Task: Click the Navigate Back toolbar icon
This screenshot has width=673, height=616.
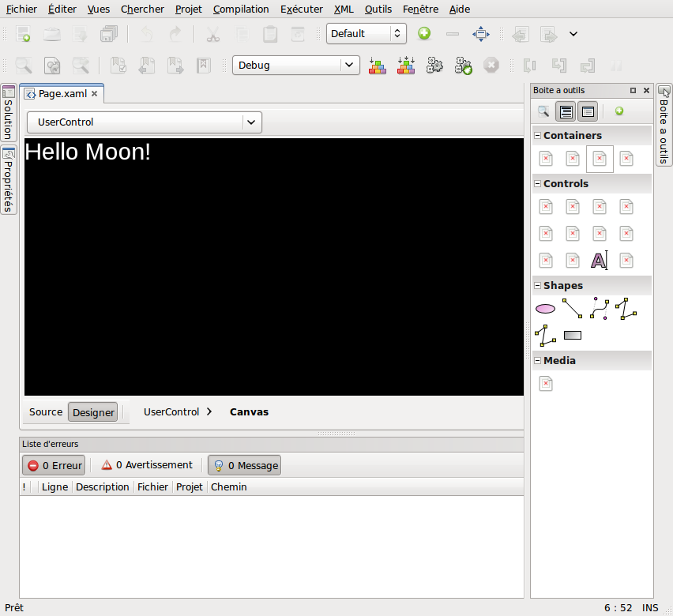Action: tap(521, 34)
